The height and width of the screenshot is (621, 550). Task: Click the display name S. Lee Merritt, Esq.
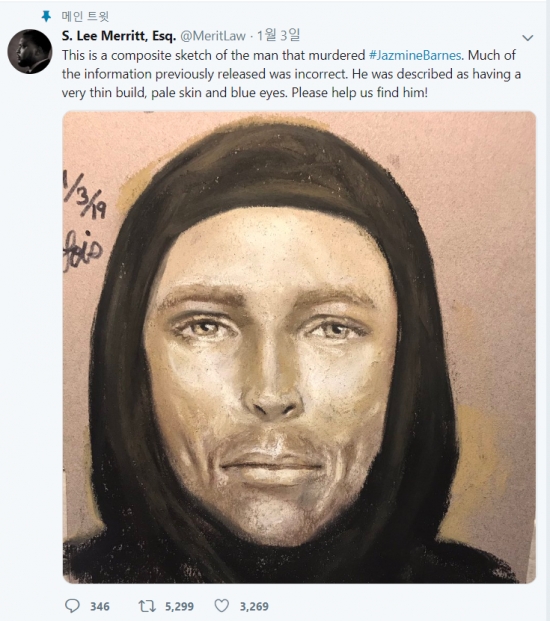[119, 36]
